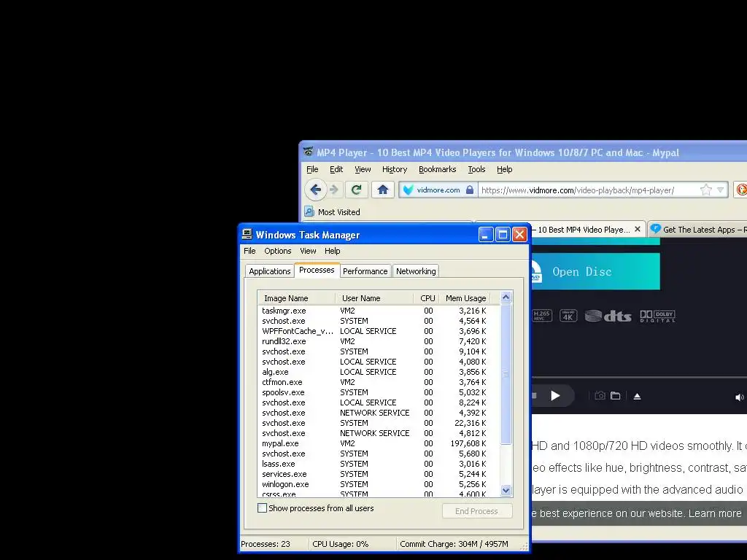Image resolution: width=747 pixels, height=560 pixels.
Task: Open Task Manager Options menu
Action: 278,251
